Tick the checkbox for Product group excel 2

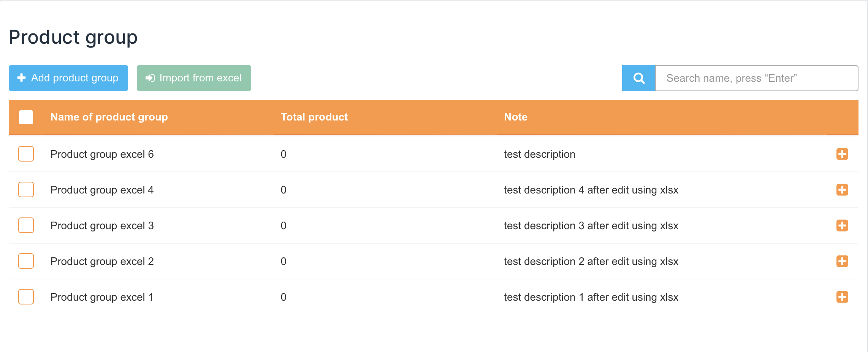pos(26,261)
